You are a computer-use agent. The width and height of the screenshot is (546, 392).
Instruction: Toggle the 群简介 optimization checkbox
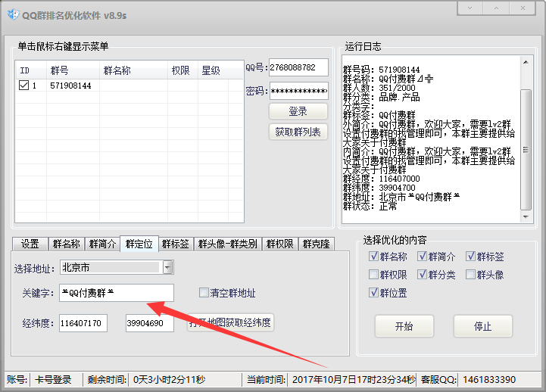coord(422,257)
